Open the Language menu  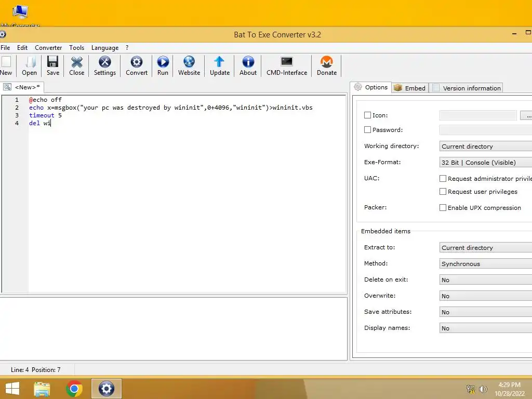coord(105,48)
